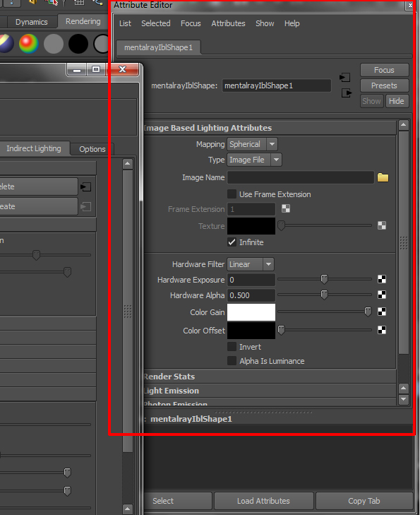Image resolution: width=420 pixels, height=515 pixels.
Task: Click the input connection arrow icon beside mentalrayIblShape
Action: (x=344, y=78)
